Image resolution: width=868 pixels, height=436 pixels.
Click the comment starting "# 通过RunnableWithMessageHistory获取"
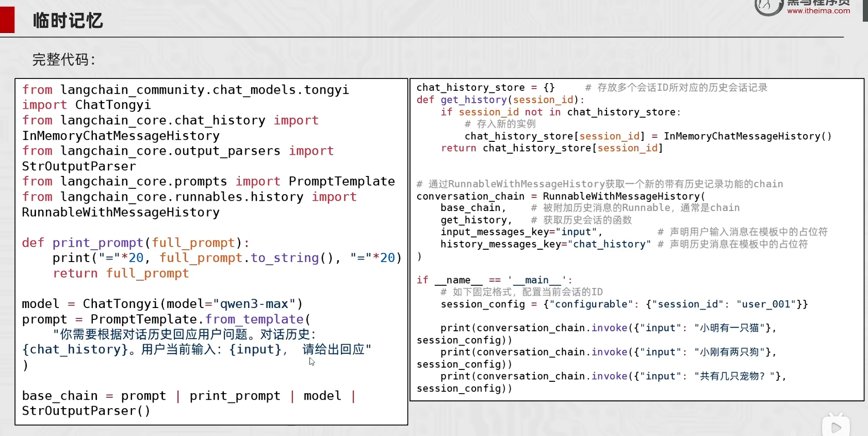(600, 184)
